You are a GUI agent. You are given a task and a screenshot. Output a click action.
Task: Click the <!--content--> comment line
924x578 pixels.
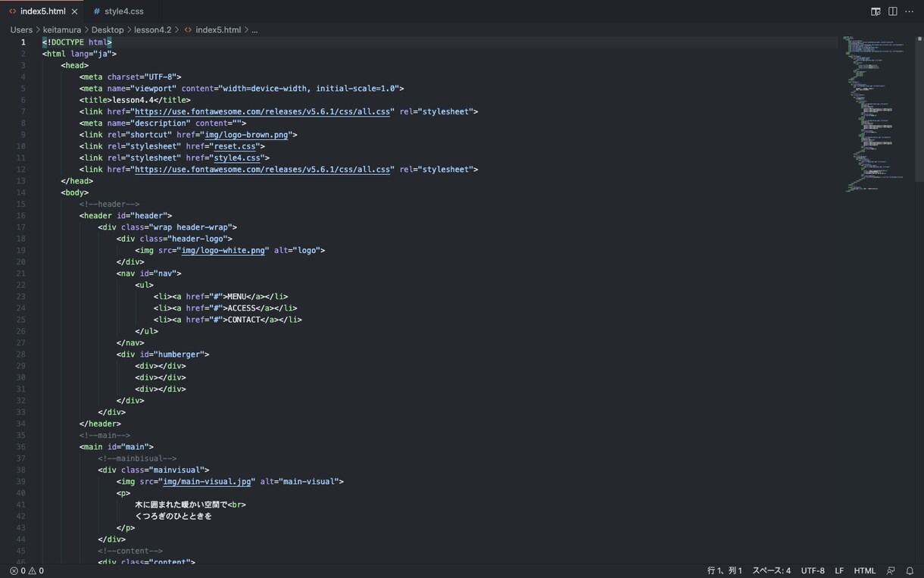point(130,551)
